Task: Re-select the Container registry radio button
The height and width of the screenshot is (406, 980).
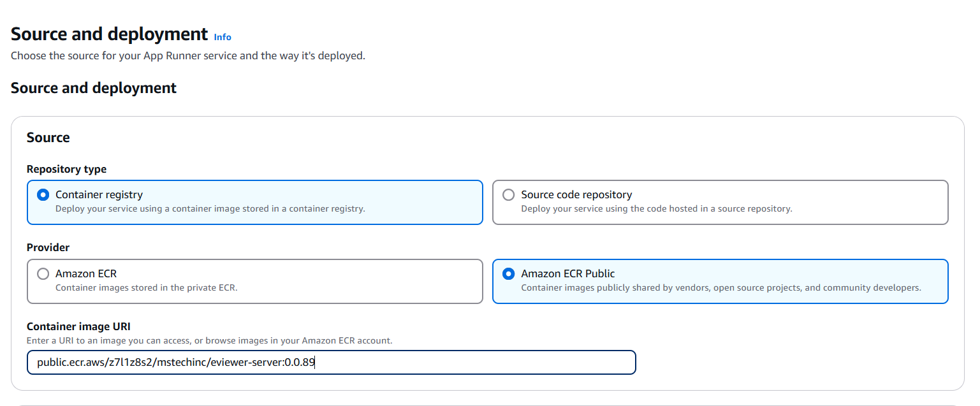Action: pos(42,194)
